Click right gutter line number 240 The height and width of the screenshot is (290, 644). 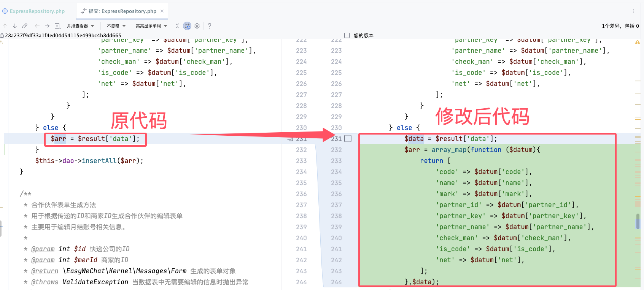point(336,238)
